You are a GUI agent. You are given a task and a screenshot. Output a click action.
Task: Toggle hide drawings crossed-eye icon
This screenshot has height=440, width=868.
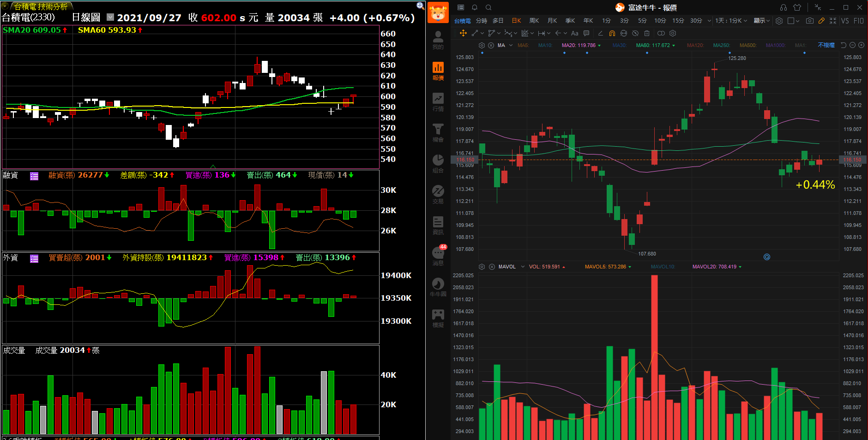(x=635, y=33)
